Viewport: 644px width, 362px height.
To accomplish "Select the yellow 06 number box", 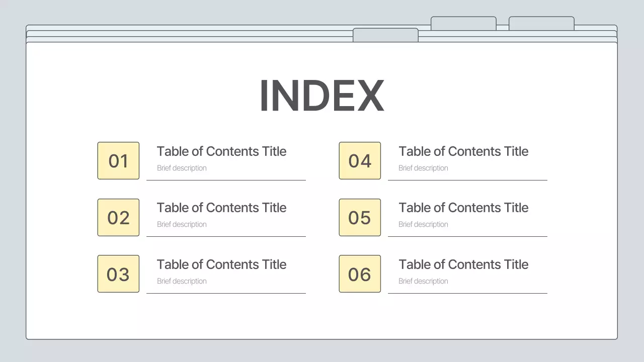I will coord(360,274).
